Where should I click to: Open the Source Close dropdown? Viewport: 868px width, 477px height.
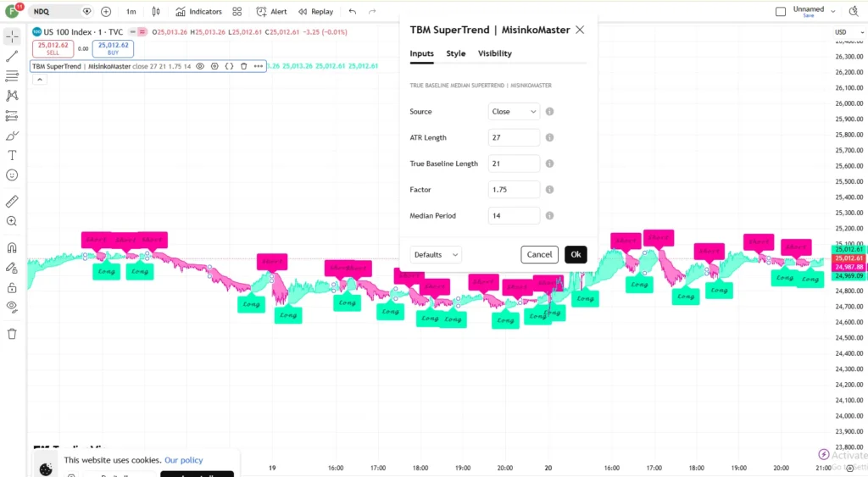coord(514,111)
